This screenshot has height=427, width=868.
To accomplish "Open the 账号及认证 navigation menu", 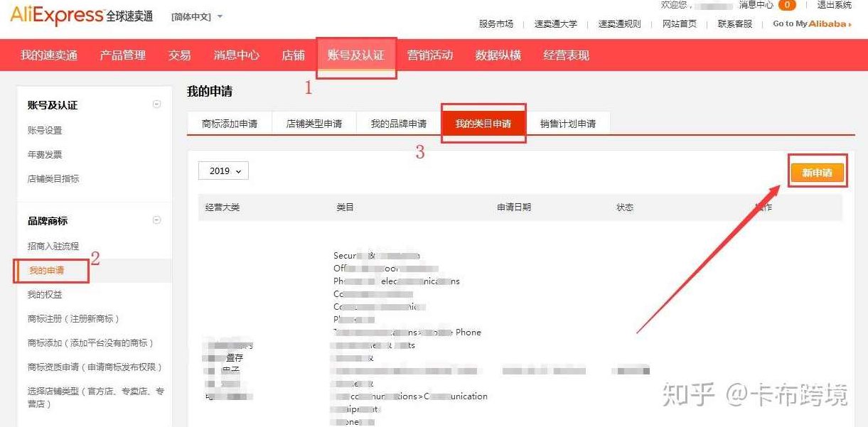I will (x=355, y=53).
